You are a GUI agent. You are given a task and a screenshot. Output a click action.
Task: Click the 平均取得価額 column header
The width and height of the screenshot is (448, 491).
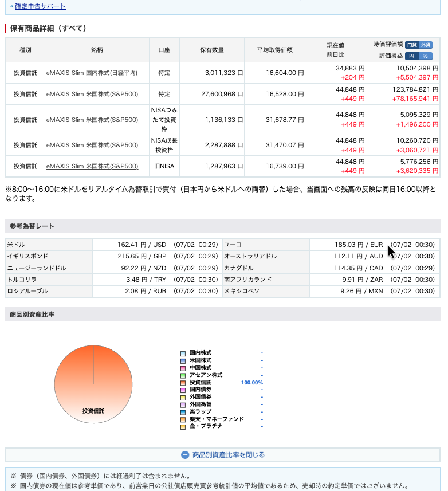(274, 50)
